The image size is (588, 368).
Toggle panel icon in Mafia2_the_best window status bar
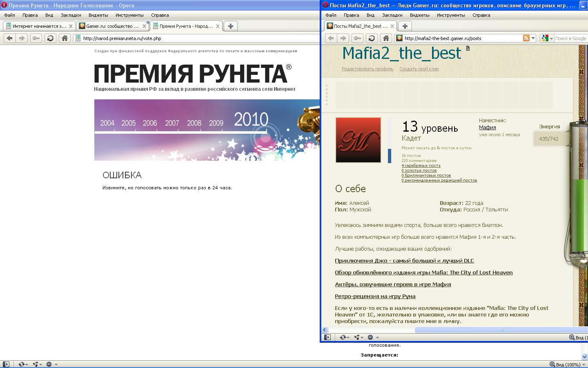pyautogui.click(x=327, y=337)
